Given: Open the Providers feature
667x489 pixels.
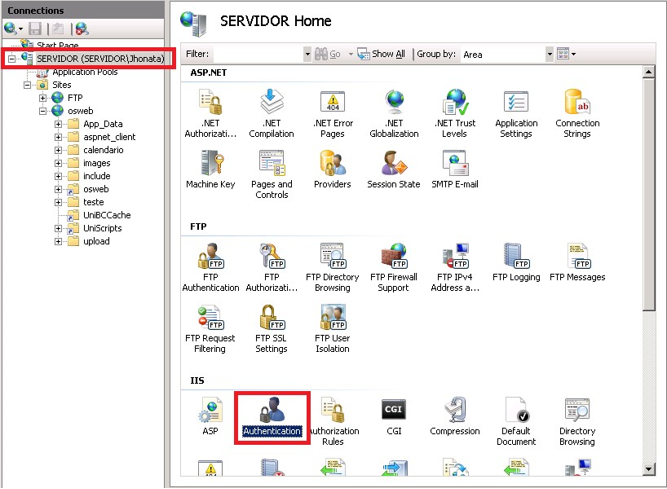Looking at the screenshot, I should [333, 169].
